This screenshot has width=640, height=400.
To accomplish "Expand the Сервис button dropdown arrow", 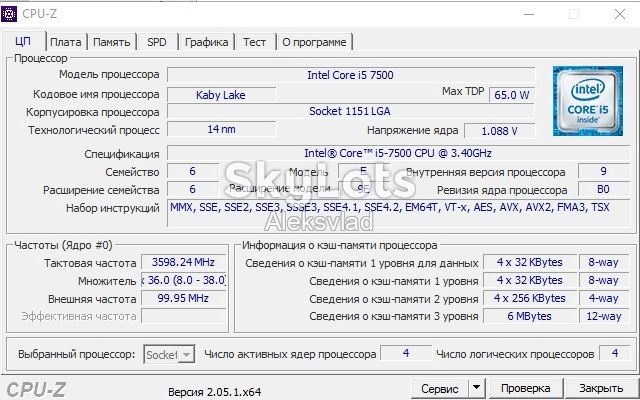I will pyautogui.click(x=476, y=388).
